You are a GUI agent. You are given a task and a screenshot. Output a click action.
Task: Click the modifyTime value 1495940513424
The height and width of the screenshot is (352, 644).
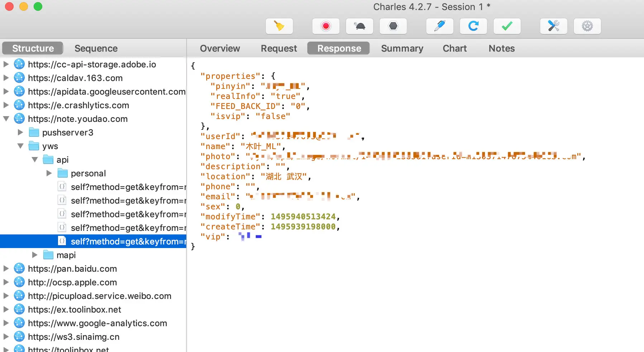(x=303, y=217)
